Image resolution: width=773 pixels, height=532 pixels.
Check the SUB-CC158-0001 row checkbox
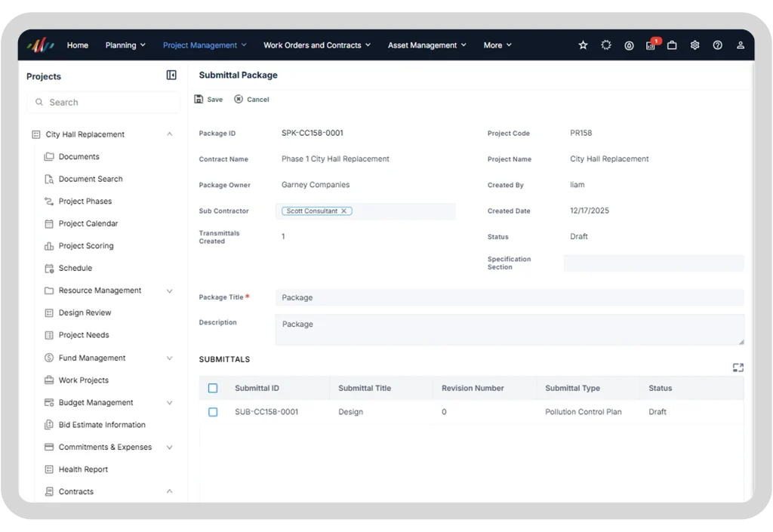[213, 412]
